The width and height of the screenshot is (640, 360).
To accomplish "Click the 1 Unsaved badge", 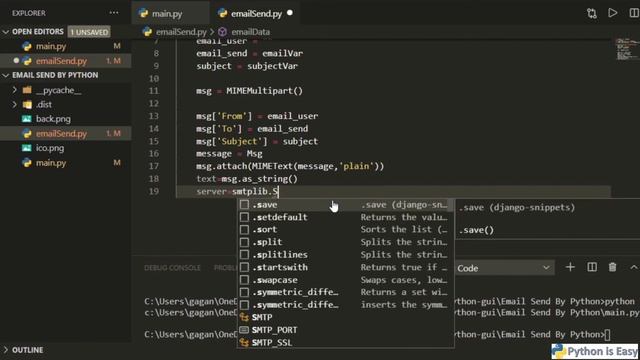I will pyautogui.click(x=89, y=32).
